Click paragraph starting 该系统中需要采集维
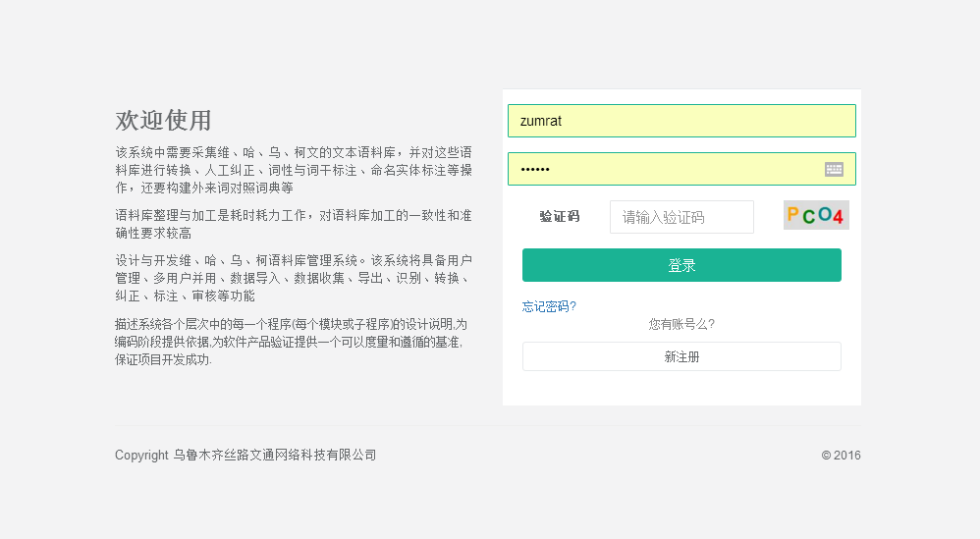 coord(294,170)
